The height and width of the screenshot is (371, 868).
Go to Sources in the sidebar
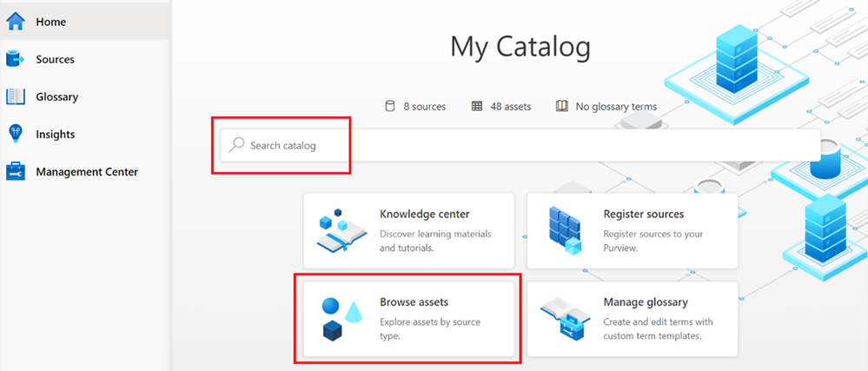point(55,60)
